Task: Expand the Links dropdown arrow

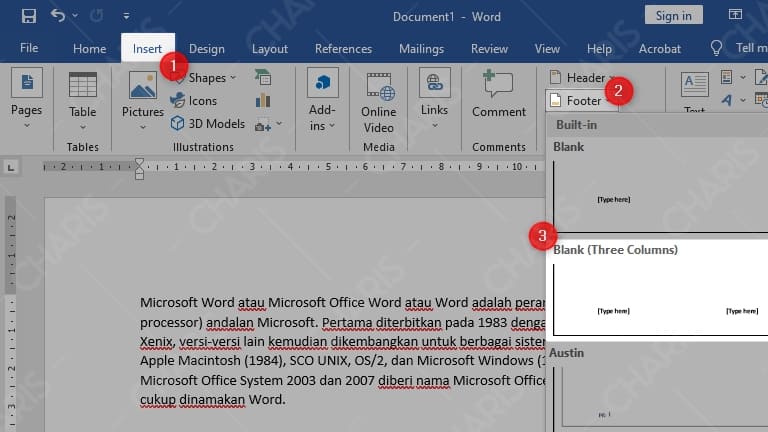Action: click(x=434, y=126)
